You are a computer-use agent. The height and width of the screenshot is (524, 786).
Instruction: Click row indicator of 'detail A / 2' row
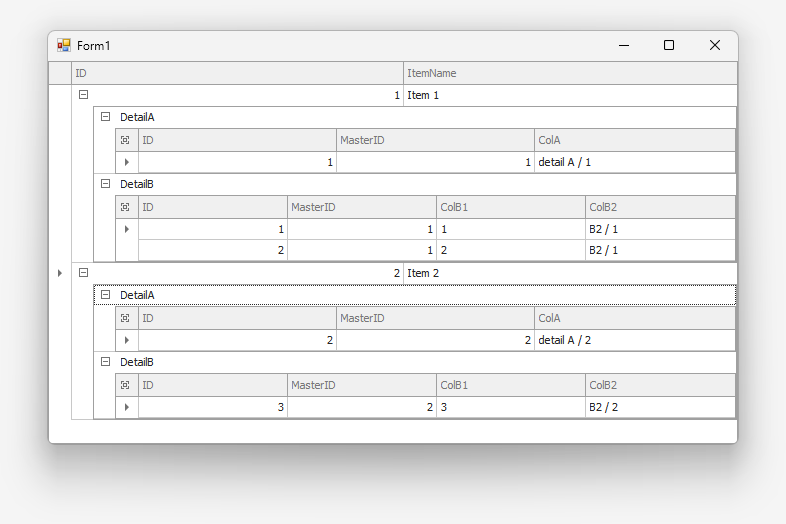point(127,340)
